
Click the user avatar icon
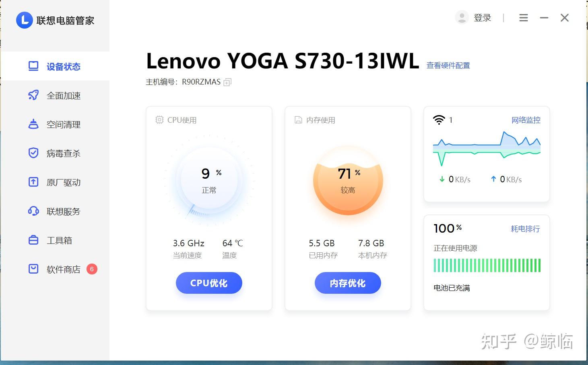pos(462,18)
